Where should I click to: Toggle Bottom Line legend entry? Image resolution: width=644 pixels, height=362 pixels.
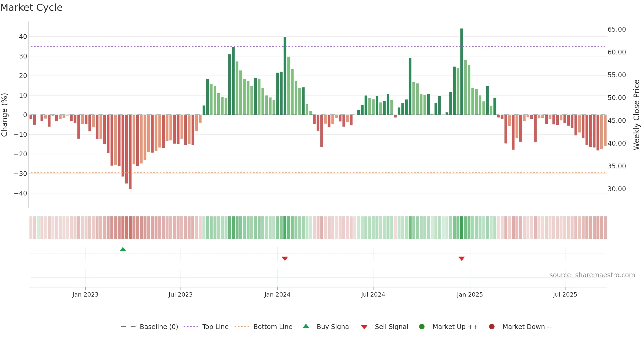tap(264, 327)
